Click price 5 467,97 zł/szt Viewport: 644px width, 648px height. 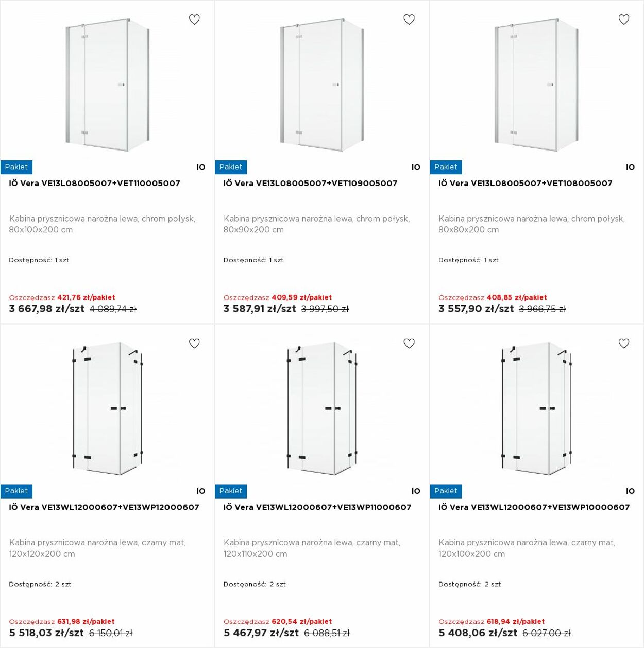pyautogui.click(x=261, y=633)
